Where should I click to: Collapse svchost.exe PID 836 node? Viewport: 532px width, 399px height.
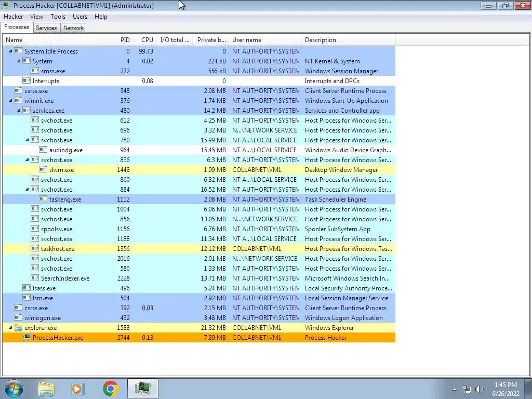pyautogui.click(x=27, y=159)
